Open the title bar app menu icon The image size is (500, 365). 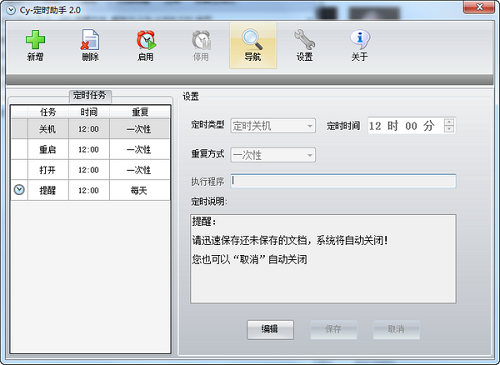(x=11, y=10)
